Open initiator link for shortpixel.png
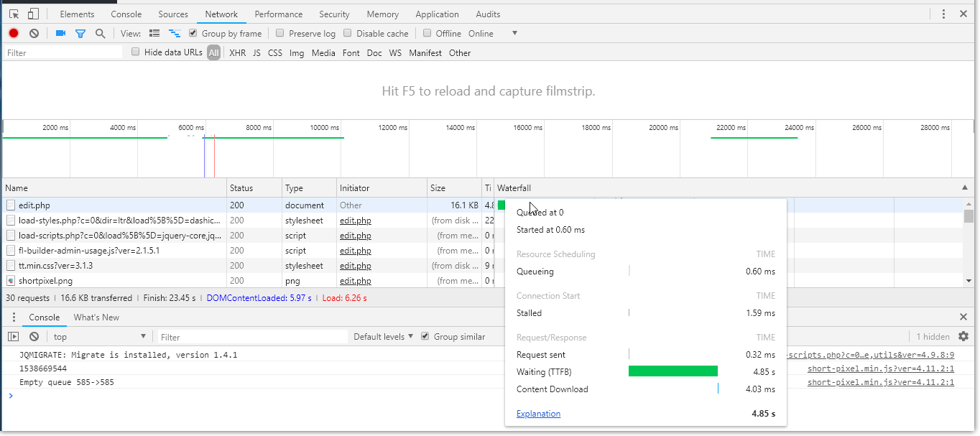 coord(356,281)
